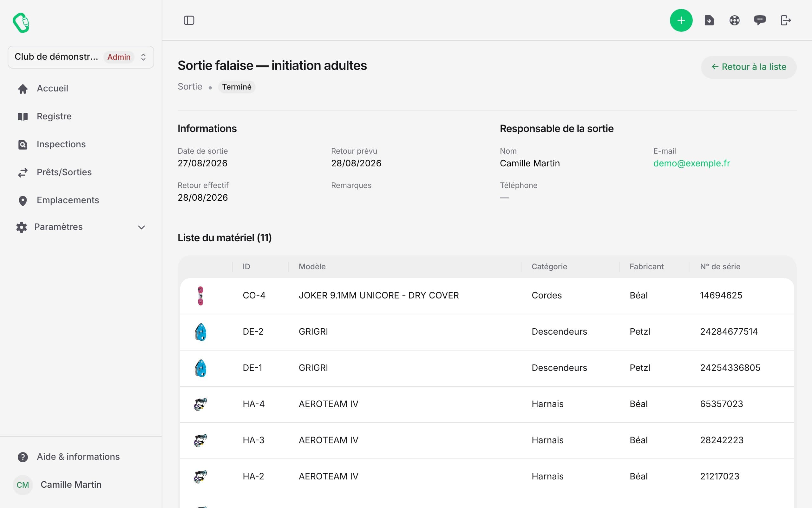Click the logout icon in the header
This screenshot has width=812, height=508.
pyautogui.click(x=785, y=21)
